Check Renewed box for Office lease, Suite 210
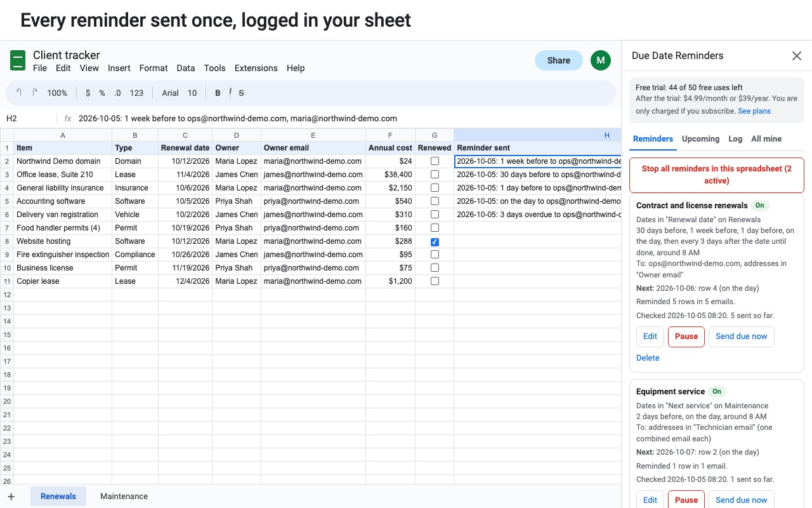This screenshot has height=508, width=812. coord(435,175)
